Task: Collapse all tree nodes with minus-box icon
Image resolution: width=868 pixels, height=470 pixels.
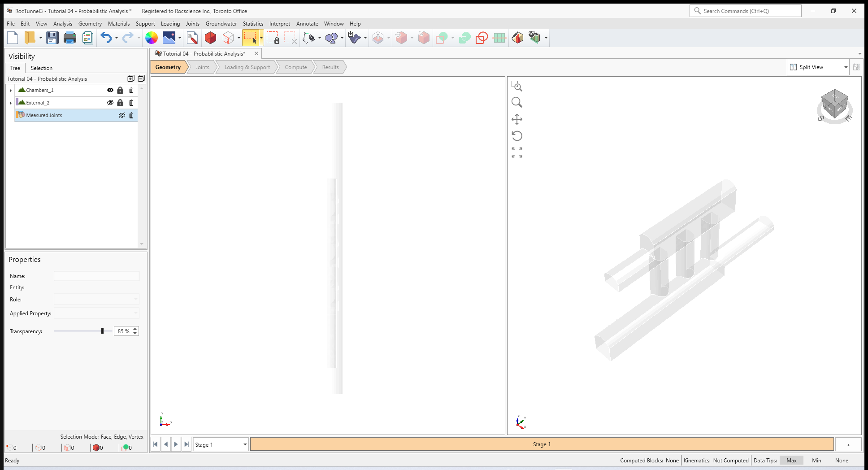Action: pyautogui.click(x=141, y=78)
